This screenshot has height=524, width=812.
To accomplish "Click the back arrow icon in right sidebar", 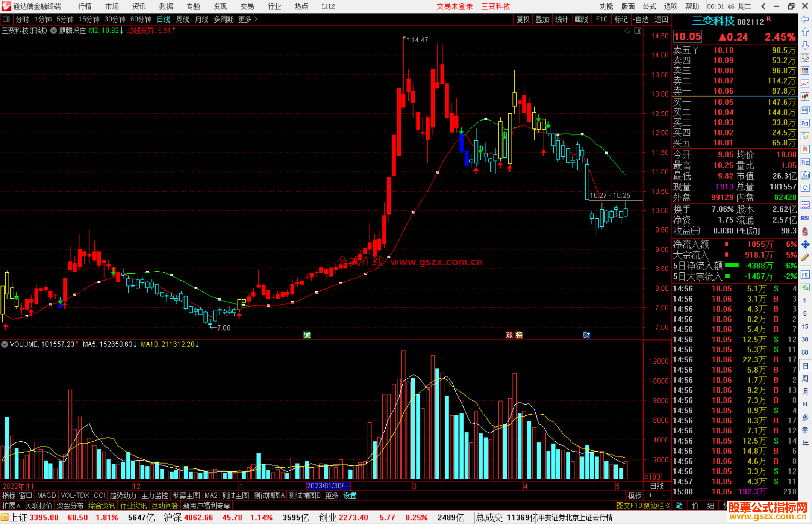I will pyautogui.click(x=805, y=19).
